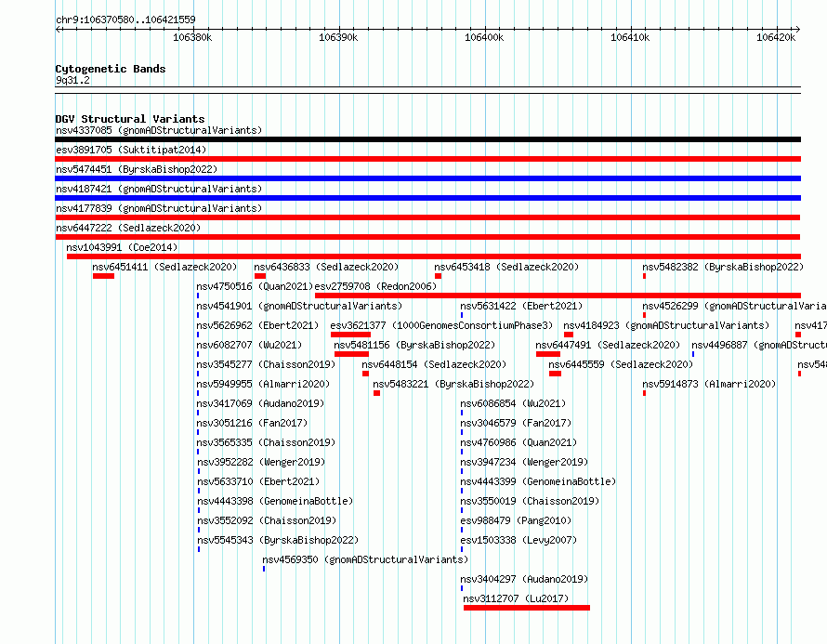Select nsv4541901 (gnomADStructuralVariants) label

(x=299, y=306)
